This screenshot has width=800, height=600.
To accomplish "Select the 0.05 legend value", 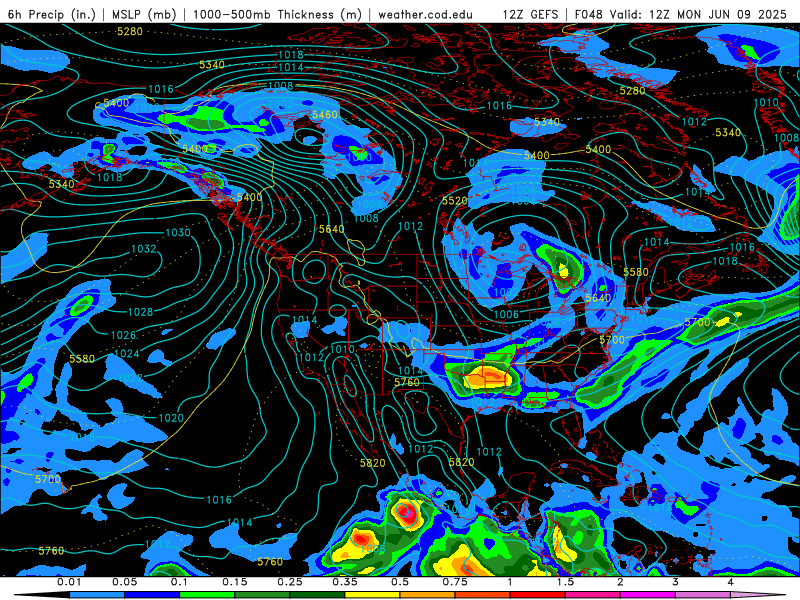I will pyautogui.click(x=124, y=582).
